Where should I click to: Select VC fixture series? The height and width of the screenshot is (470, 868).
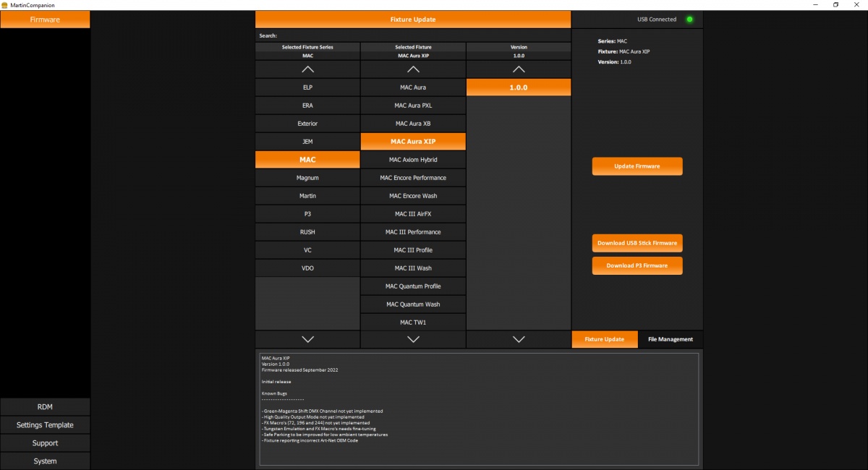pyautogui.click(x=307, y=250)
